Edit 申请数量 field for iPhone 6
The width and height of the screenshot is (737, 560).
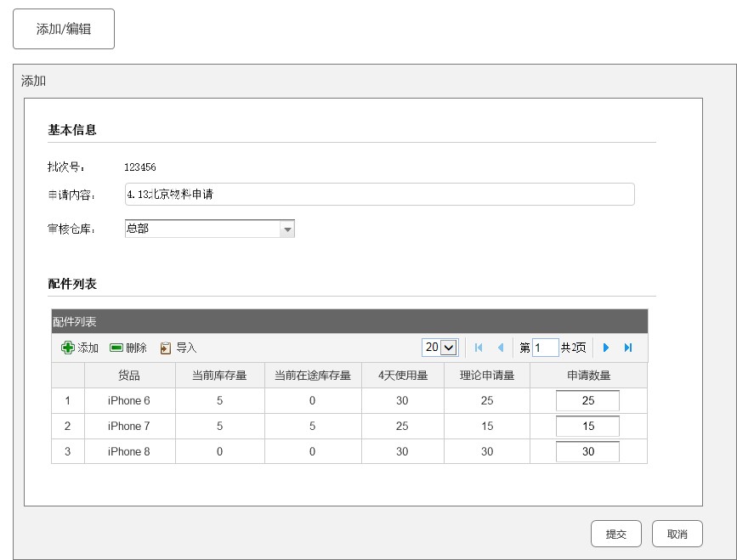[x=587, y=401]
